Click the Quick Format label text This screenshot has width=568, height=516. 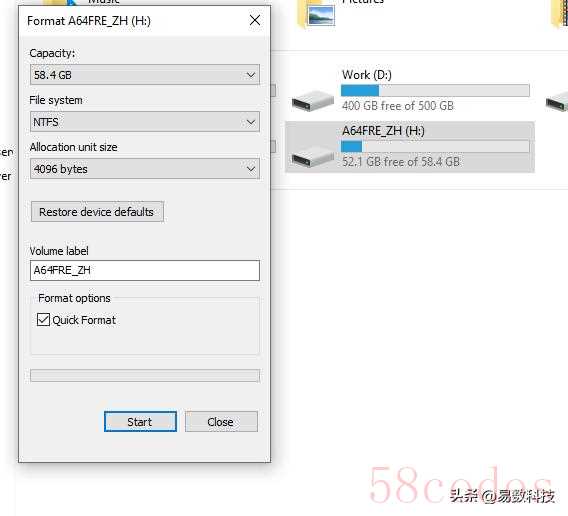(x=84, y=320)
